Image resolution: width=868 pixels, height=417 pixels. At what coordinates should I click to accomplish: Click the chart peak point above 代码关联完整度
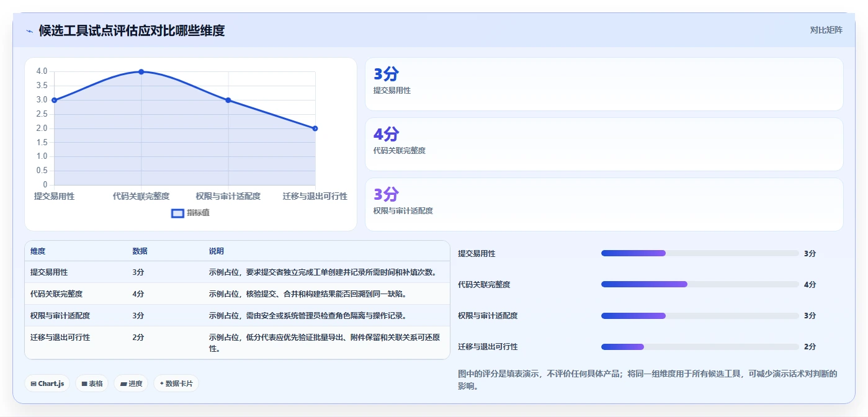141,72
